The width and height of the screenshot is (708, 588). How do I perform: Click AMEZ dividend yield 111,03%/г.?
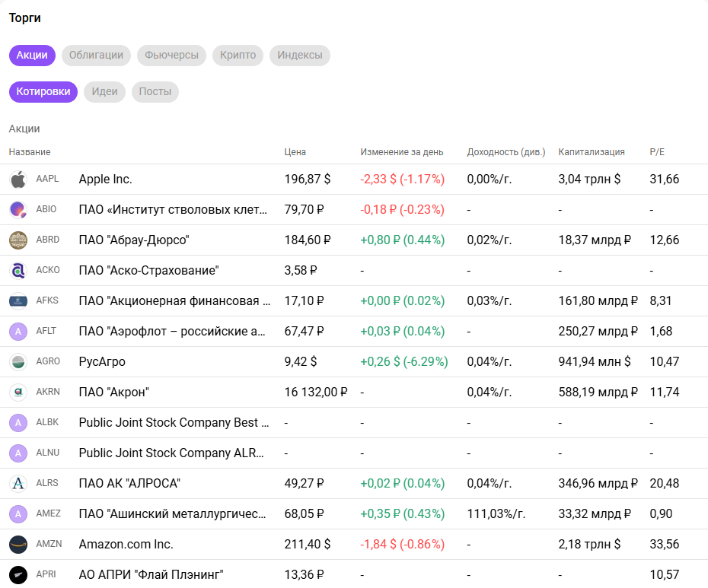coord(496,513)
